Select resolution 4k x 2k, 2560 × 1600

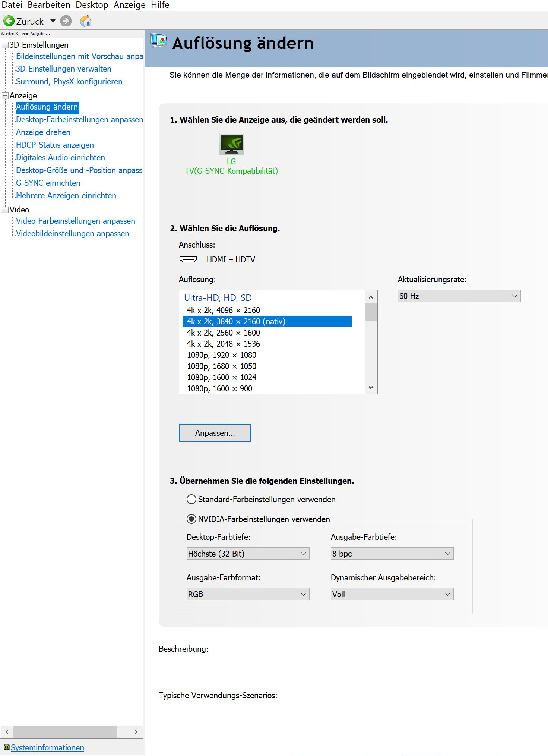point(267,333)
